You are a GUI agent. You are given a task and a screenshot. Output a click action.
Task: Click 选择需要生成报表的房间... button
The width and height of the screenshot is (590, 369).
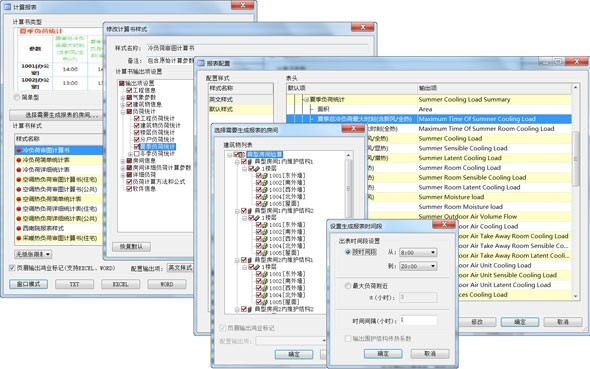[56, 115]
